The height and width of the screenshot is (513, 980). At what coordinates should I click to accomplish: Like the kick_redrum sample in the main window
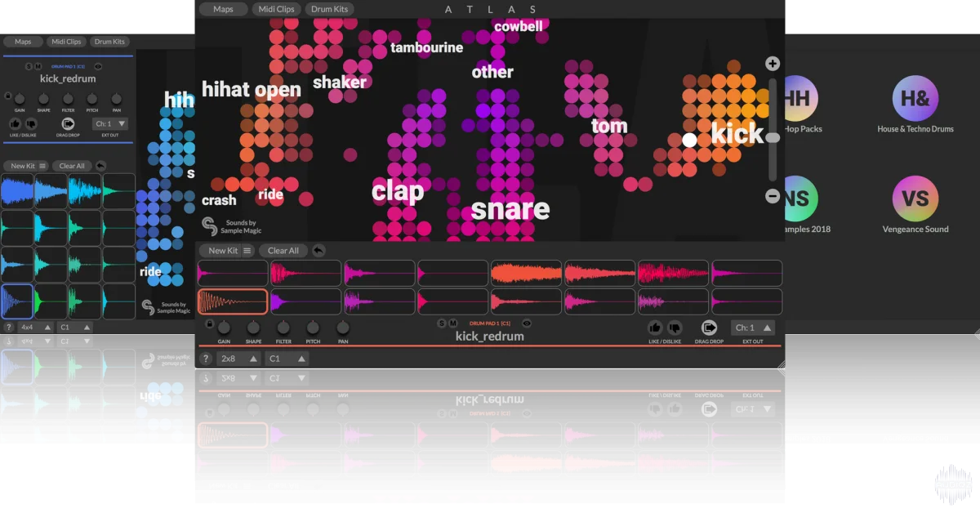coord(655,328)
